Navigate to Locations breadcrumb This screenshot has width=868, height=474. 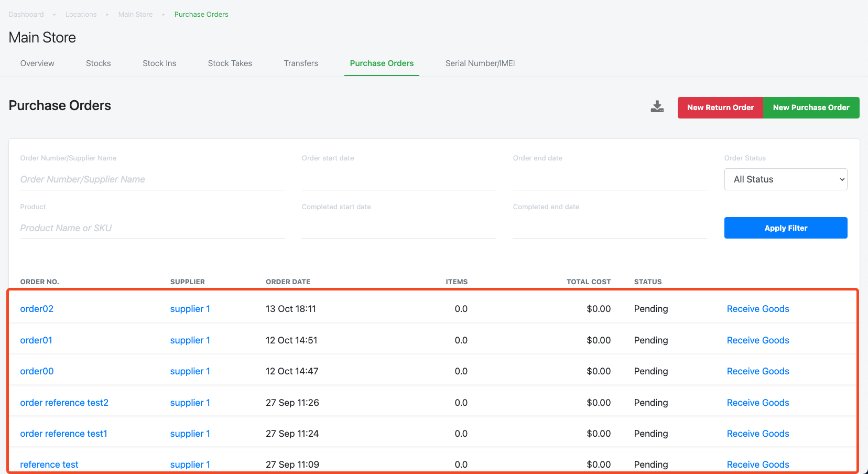81,14
